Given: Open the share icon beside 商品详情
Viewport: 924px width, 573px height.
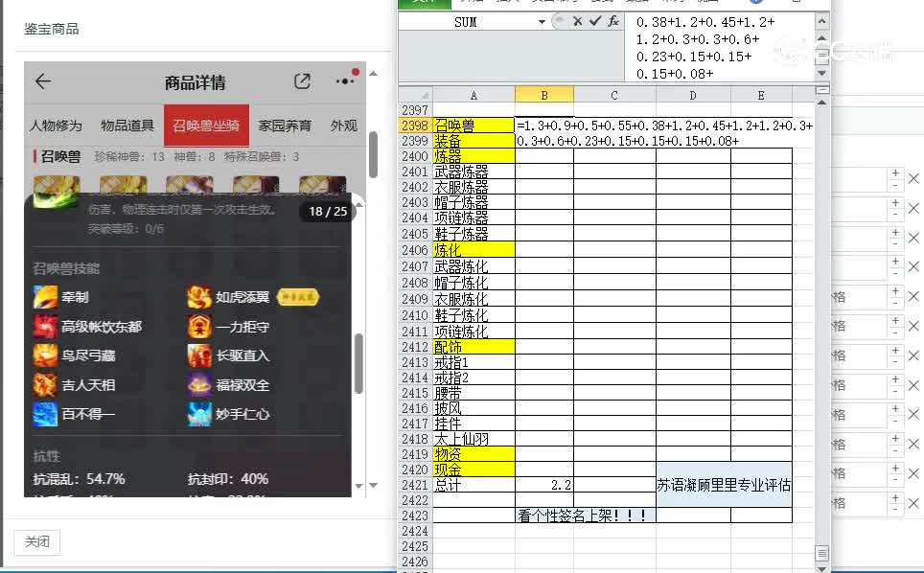Looking at the screenshot, I should [x=303, y=82].
